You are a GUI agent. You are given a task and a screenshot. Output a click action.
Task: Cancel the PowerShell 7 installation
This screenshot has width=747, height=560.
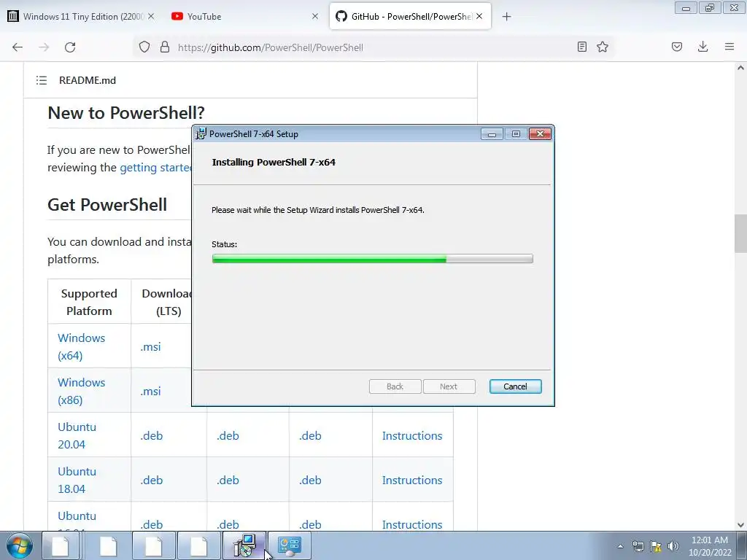pyautogui.click(x=516, y=386)
